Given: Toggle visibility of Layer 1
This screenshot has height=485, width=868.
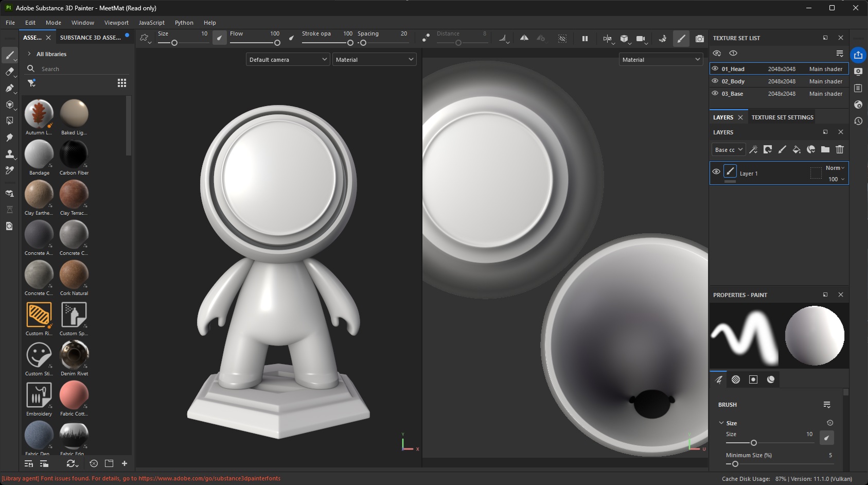Looking at the screenshot, I should point(716,172).
